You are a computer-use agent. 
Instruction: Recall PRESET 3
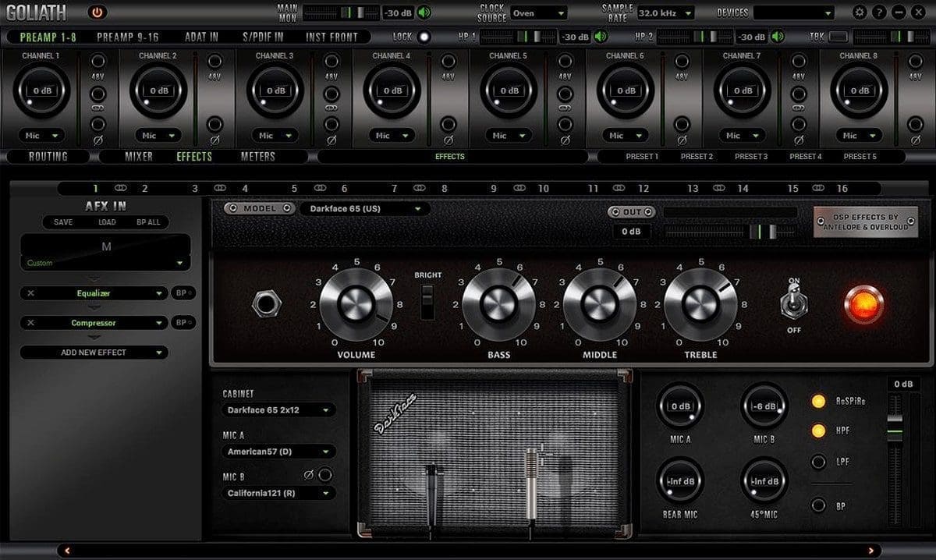[x=751, y=156]
